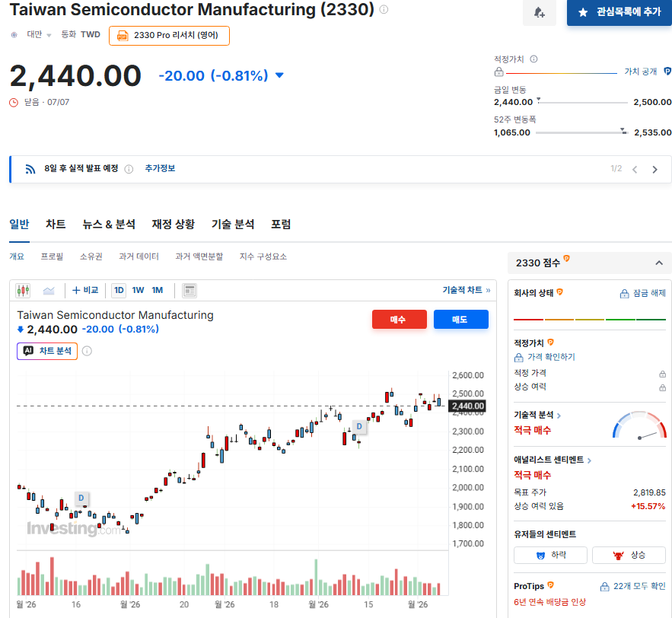The width and height of the screenshot is (672, 618).
Task: Collapse the 2330 점수 panel
Action: (x=659, y=263)
